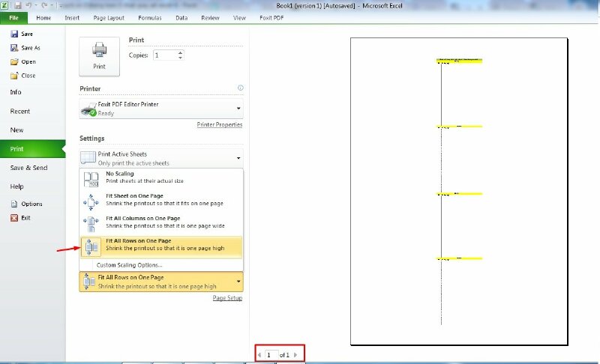Choose Custom Scaling Options entry
This screenshot has width=600, height=364.
129,265
